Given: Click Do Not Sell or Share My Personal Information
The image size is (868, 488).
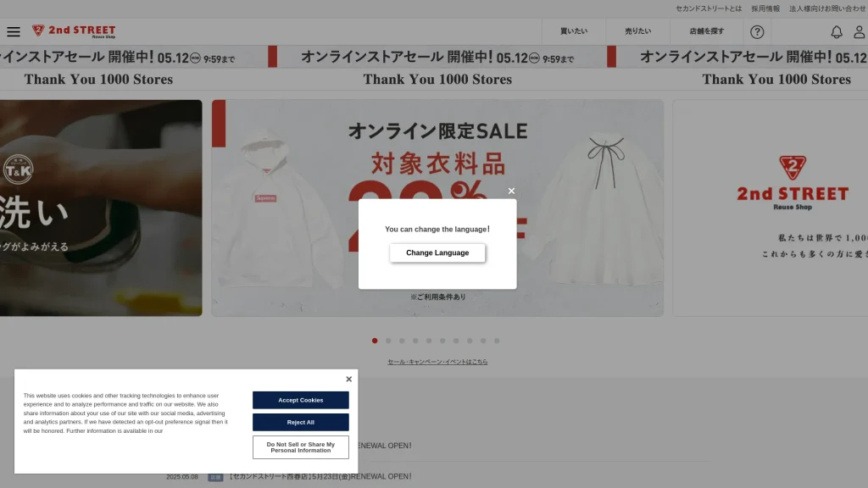Looking at the screenshot, I should click(301, 447).
